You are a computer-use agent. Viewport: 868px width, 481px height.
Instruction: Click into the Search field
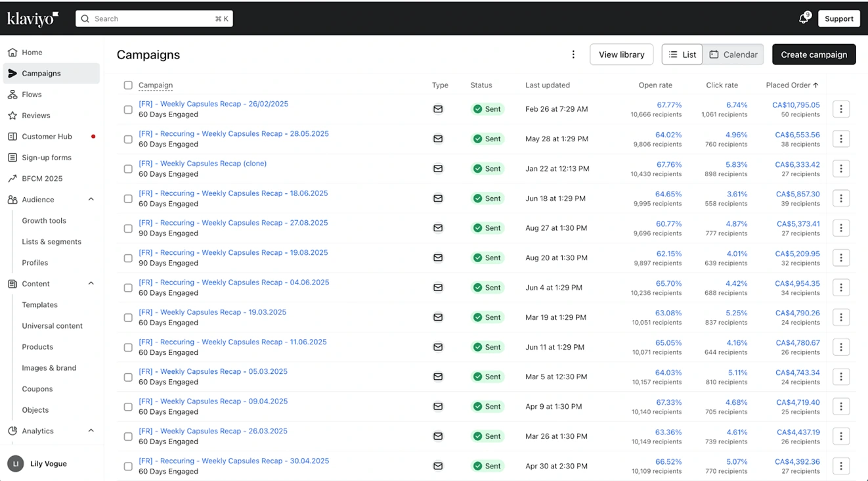tap(154, 19)
